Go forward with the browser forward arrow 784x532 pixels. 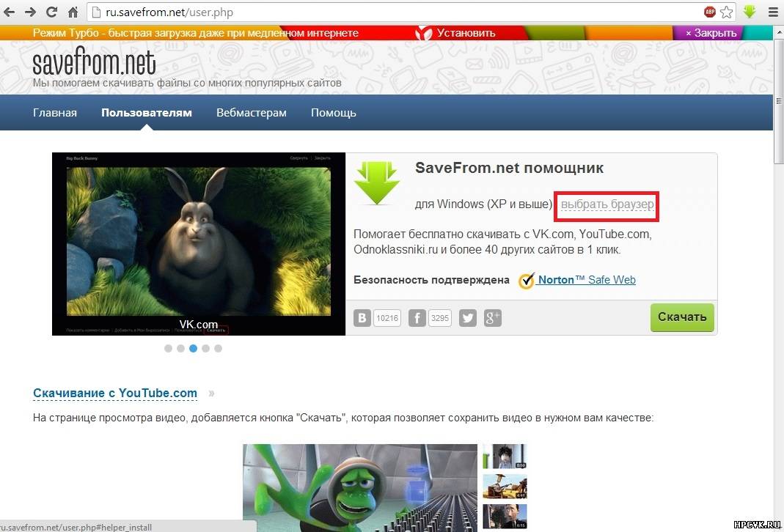(x=30, y=12)
